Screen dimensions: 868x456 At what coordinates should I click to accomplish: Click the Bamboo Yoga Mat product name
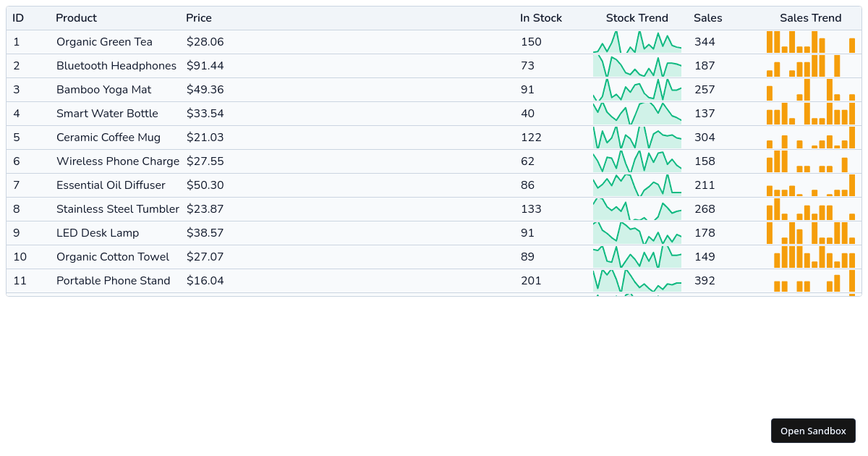(103, 90)
